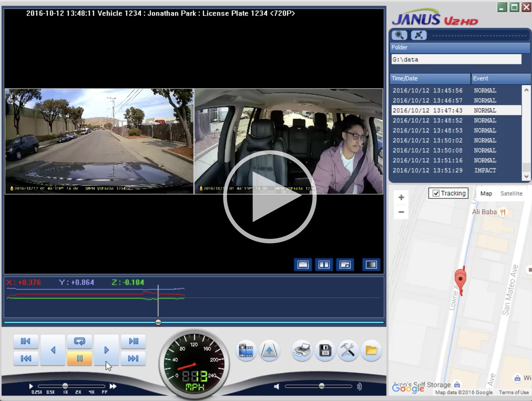Screen dimensions: 532x401
Task: Click the search magnifier icon
Action: click(399, 35)
